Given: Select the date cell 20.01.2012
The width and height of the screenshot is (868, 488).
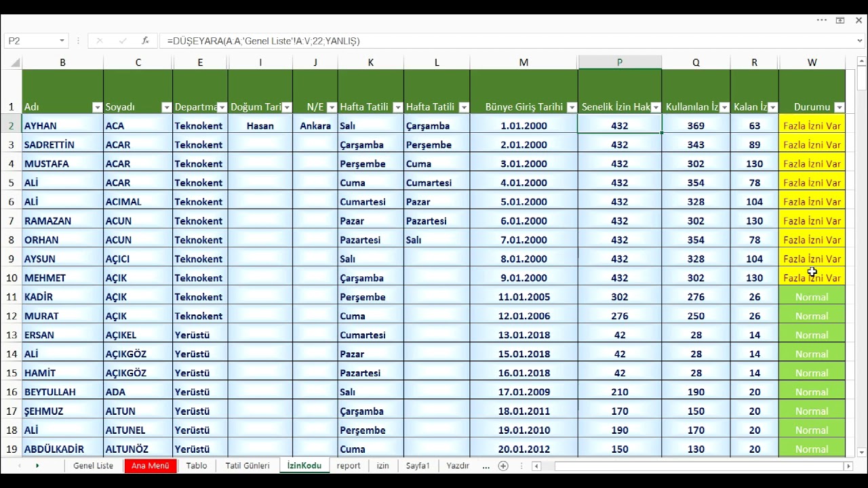Looking at the screenshot, I should pyautogui.click(x=524, y=449).
